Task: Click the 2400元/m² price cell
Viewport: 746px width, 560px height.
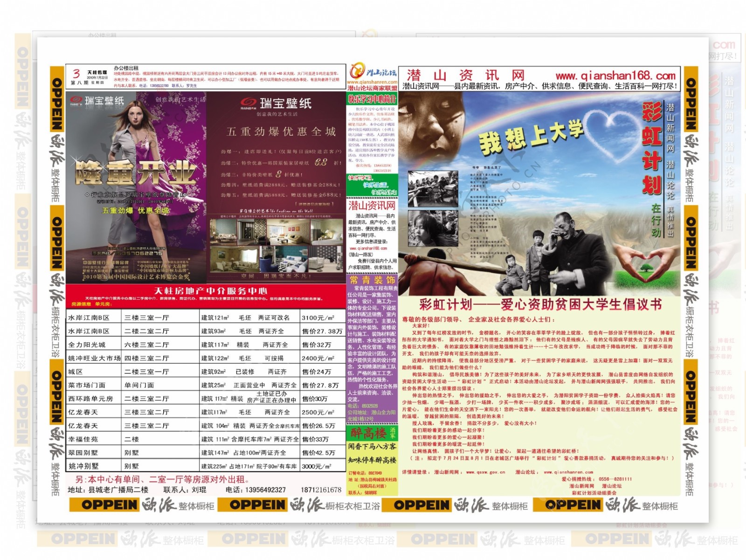Action: [x=322, y=358]
